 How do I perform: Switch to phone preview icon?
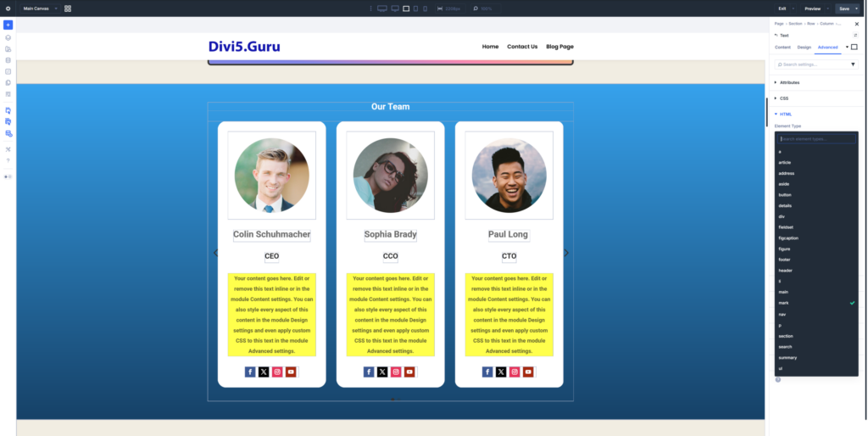427,8
